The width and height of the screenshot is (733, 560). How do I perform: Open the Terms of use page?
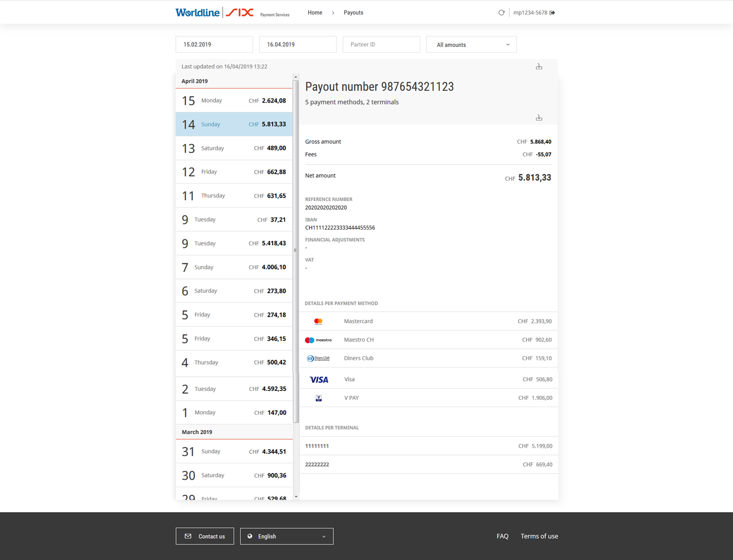tap(539, 536)
